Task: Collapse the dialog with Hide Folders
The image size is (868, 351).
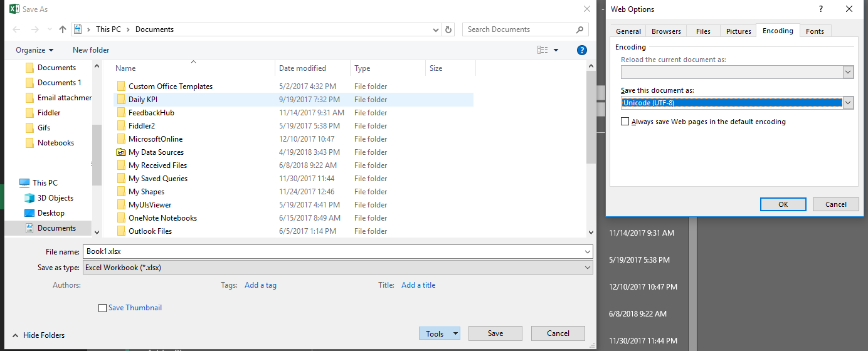Action: [38, 335]
